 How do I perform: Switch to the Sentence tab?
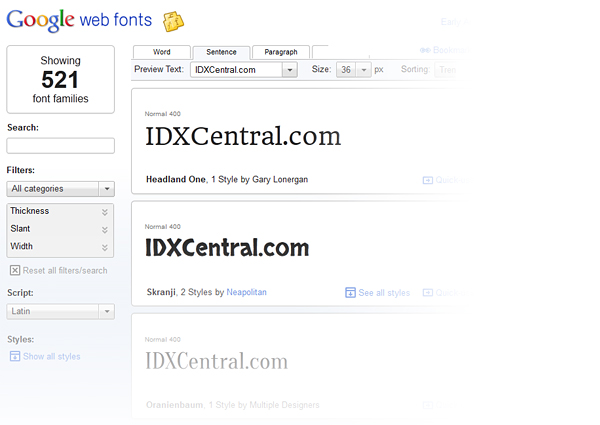[x=221, y=52]
